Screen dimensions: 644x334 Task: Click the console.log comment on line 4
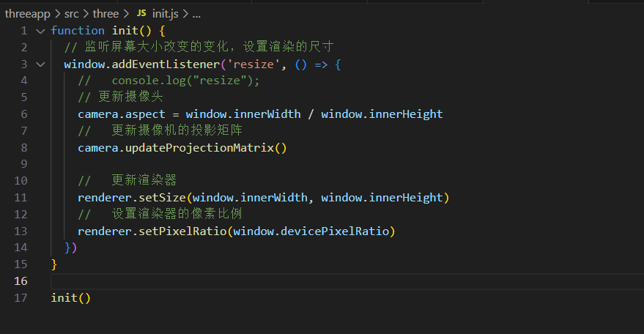pos(169,81)
